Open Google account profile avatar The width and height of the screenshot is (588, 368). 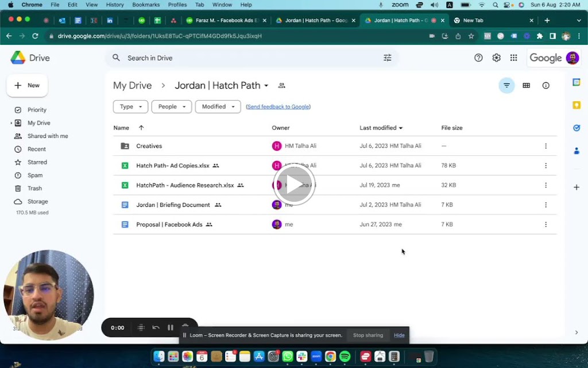click(572, 58)
